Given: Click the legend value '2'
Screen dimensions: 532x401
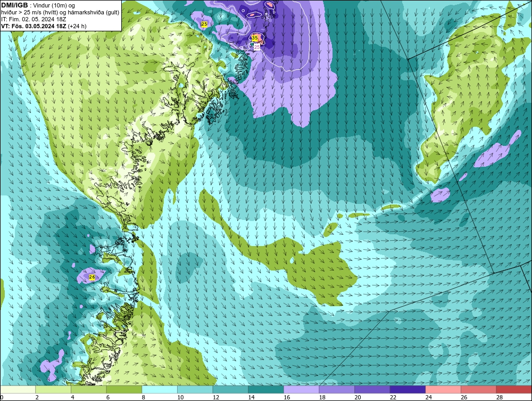Looking at the screenshot, I should (37, 398).
